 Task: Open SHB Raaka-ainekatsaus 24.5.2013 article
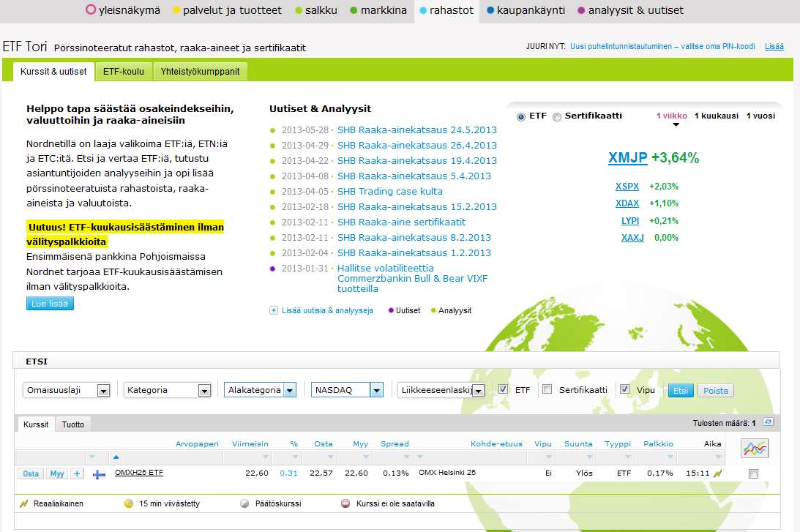417,130
